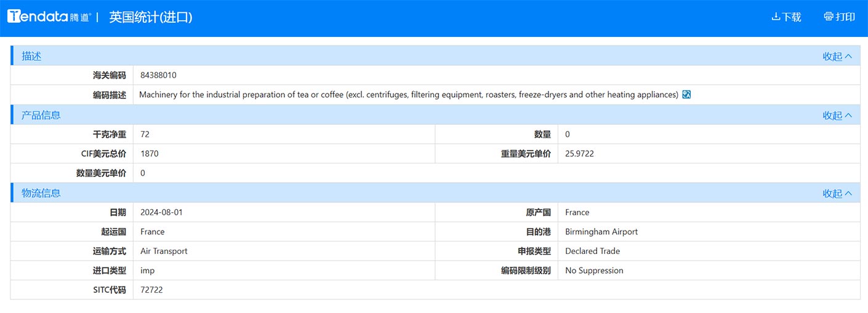868x313 pixels.
Task: Click the page title 英国统计(进口)
Action: (151, 17)
